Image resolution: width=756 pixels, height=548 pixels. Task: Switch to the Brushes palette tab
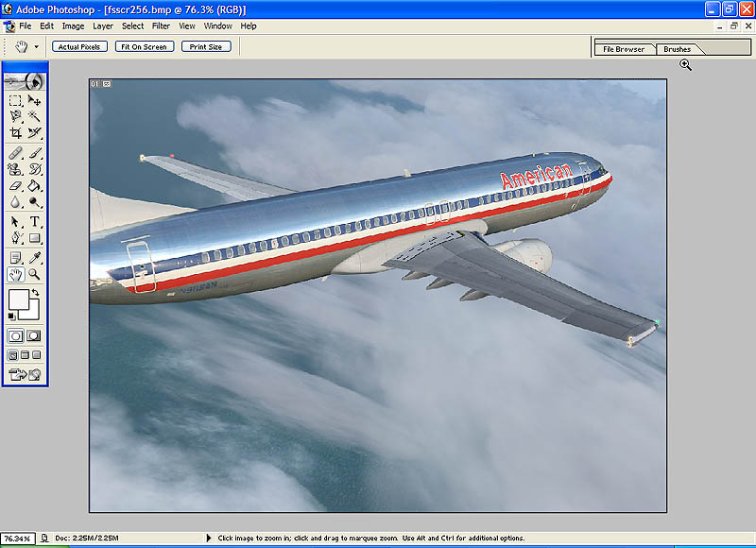click(677, 49)
